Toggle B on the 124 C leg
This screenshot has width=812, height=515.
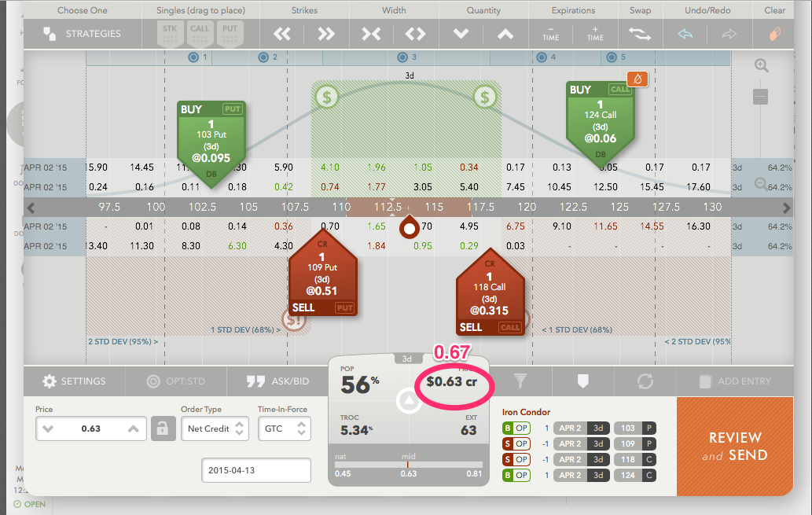tap(508, 475)
